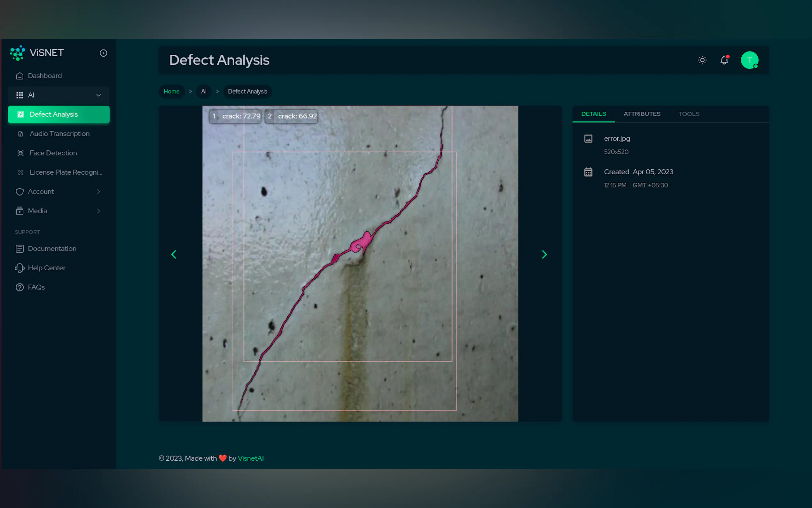Go to the next image arrow
Viewport: 812px width, 508px height.
[544, 254]
